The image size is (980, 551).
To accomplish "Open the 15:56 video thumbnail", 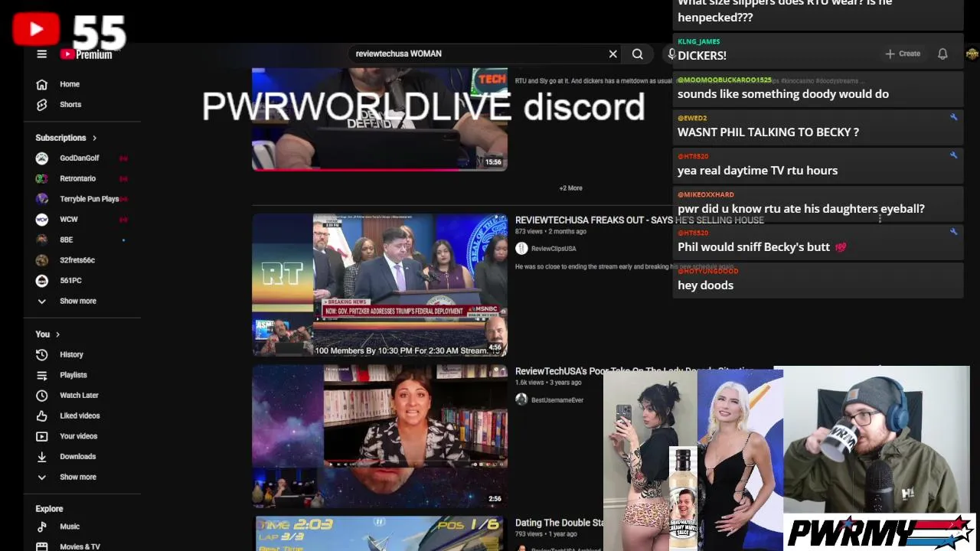I will 380,119.
